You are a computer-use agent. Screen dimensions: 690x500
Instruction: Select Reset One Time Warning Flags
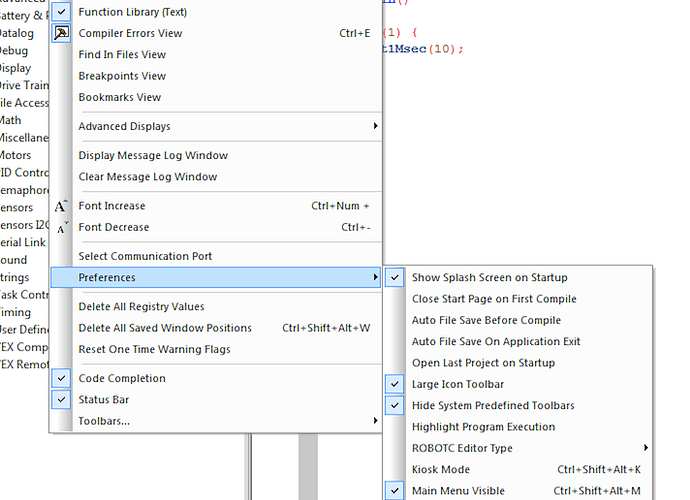(x=216, y=349)
